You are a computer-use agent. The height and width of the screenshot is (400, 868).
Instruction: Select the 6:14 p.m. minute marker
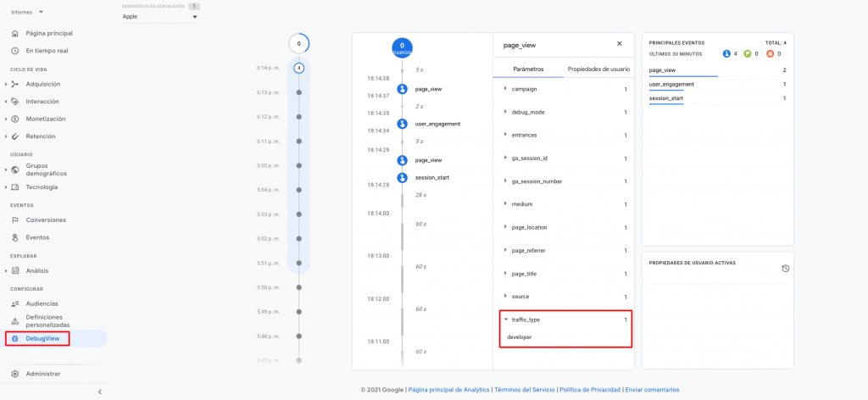298,68
